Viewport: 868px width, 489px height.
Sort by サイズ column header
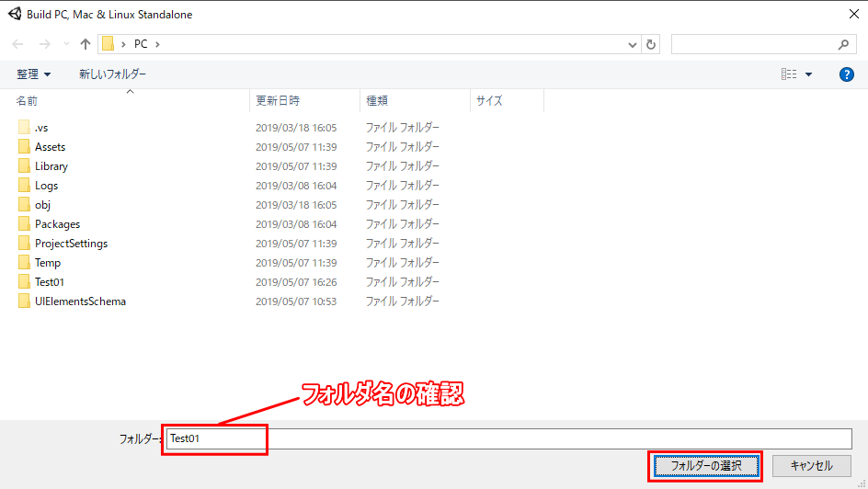489,101
